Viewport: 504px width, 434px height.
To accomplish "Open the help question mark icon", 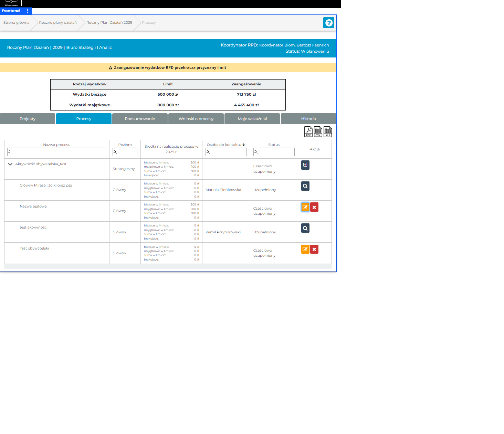I will (329, 23).
